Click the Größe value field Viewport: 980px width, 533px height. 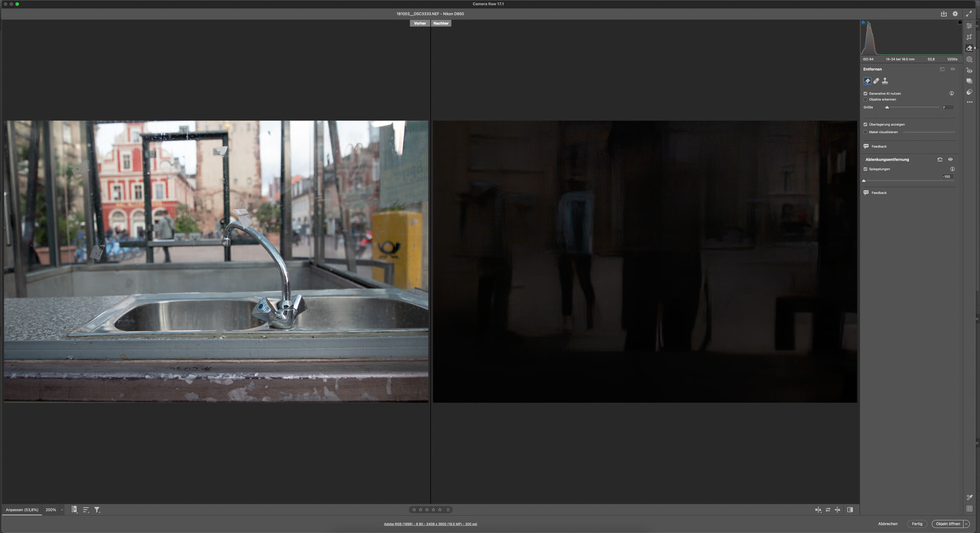pos(947,107)
